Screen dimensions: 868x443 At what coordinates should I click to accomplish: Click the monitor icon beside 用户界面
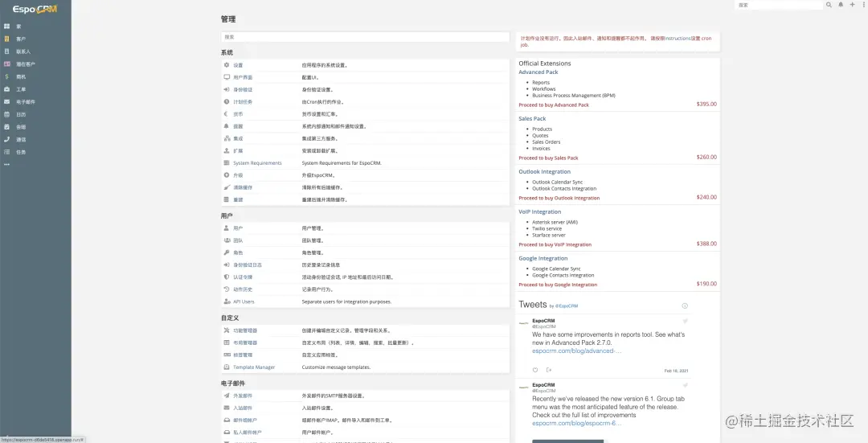coord(227,77)
